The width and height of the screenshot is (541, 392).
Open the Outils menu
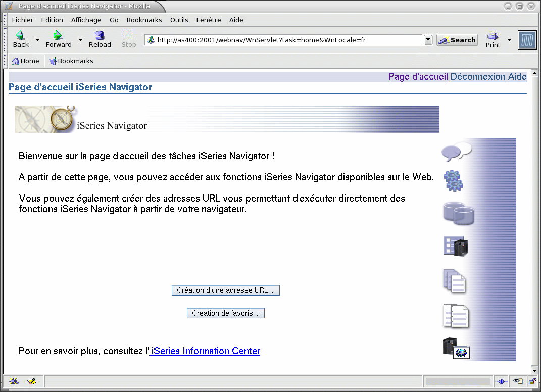click(179, 20)
